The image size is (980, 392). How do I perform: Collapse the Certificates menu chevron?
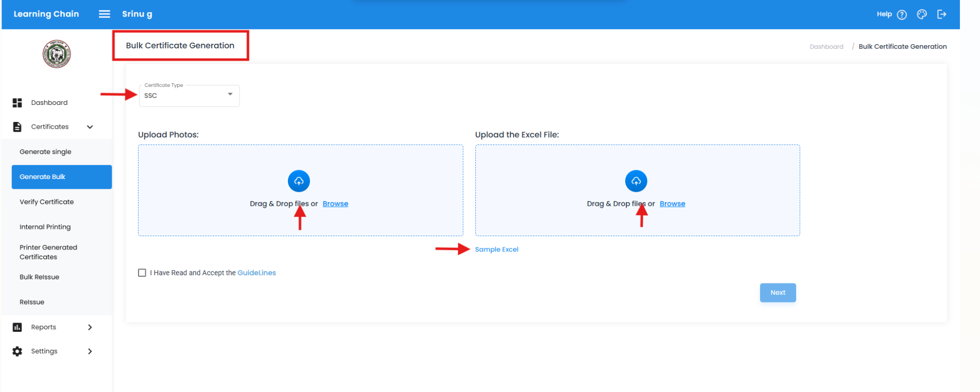point(90,127)
